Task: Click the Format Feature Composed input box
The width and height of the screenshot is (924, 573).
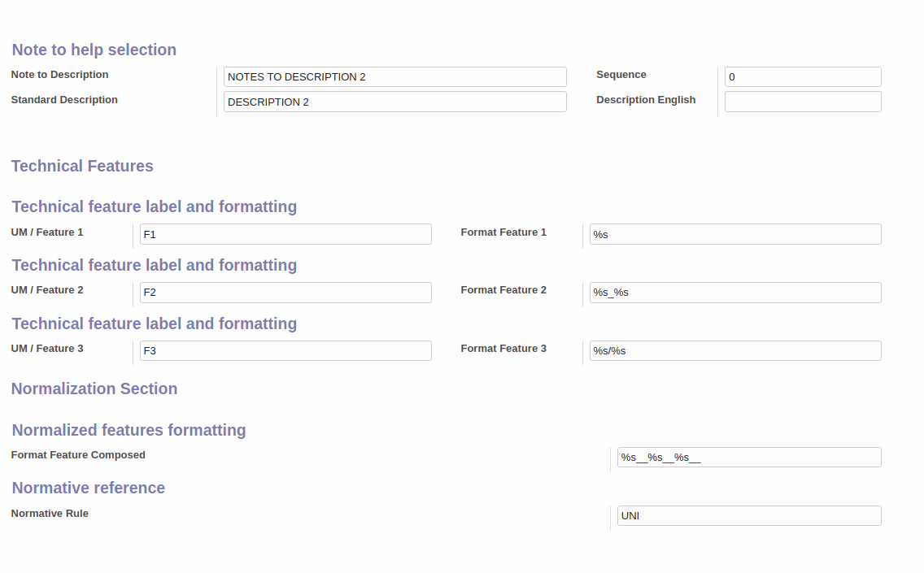Action: 748,458
